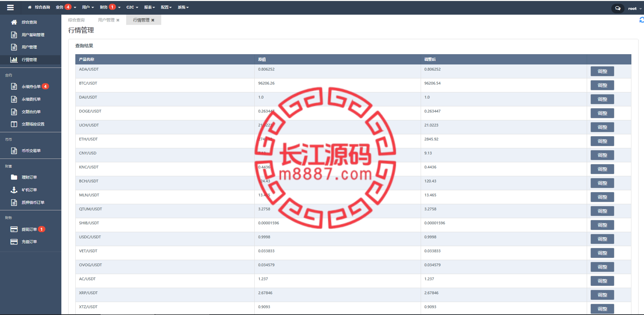Click the card icon for 充值订单

14,242
